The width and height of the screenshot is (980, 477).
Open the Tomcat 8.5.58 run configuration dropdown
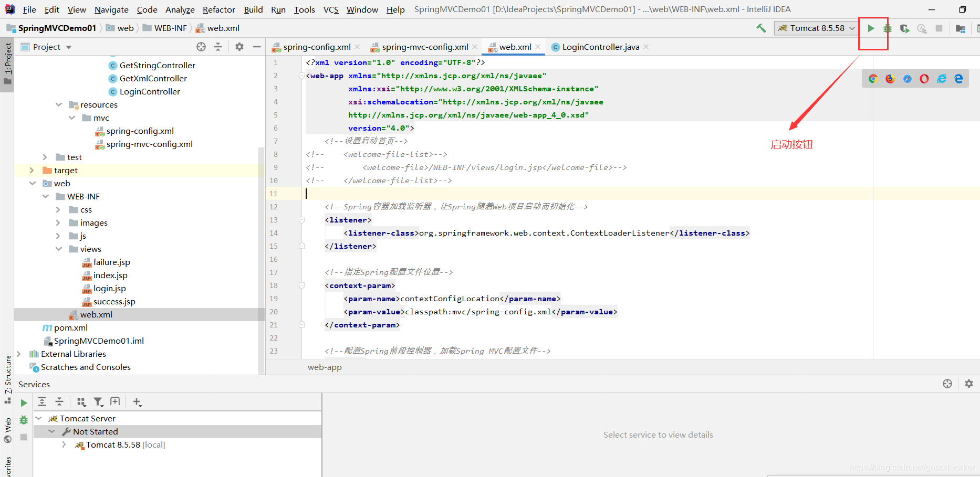tap(816, 28)
